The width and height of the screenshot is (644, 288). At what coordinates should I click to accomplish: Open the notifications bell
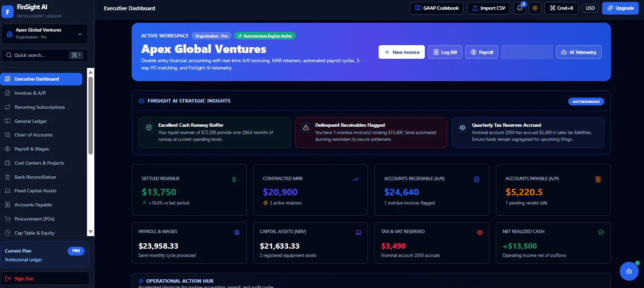click(520, 8)
